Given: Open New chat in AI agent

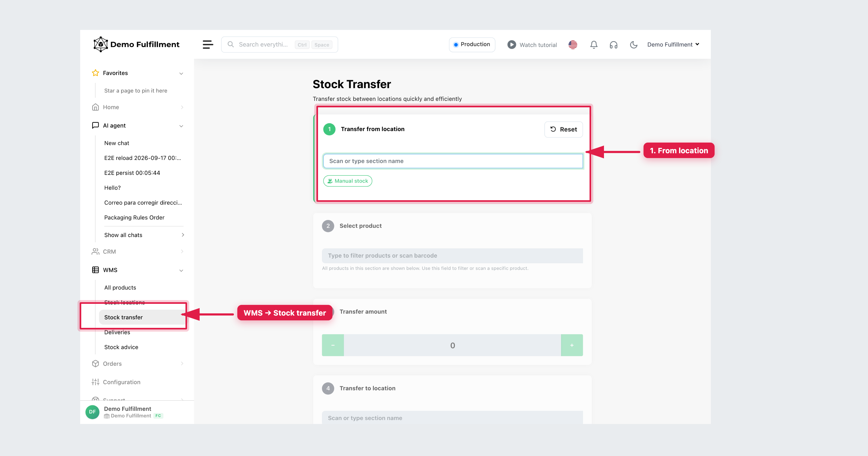Looking at the screenshot, I should click(x=117, y=143).
